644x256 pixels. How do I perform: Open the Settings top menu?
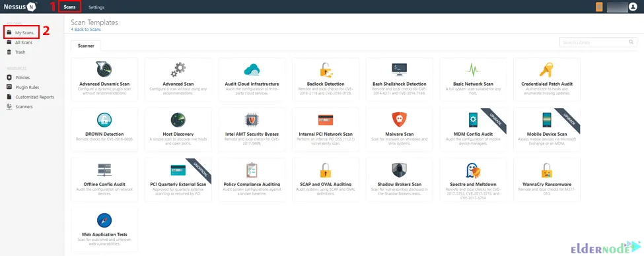(x=96, y=7)
